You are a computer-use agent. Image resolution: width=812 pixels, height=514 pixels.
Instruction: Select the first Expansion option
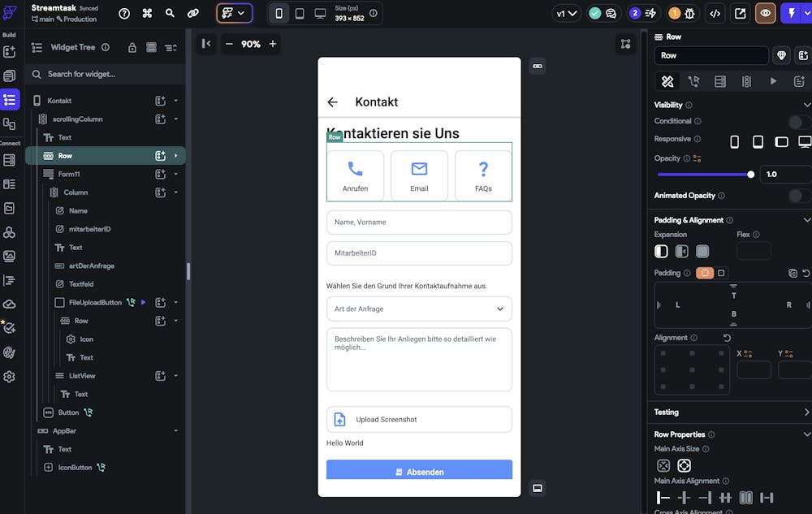[x=661, y=252]
